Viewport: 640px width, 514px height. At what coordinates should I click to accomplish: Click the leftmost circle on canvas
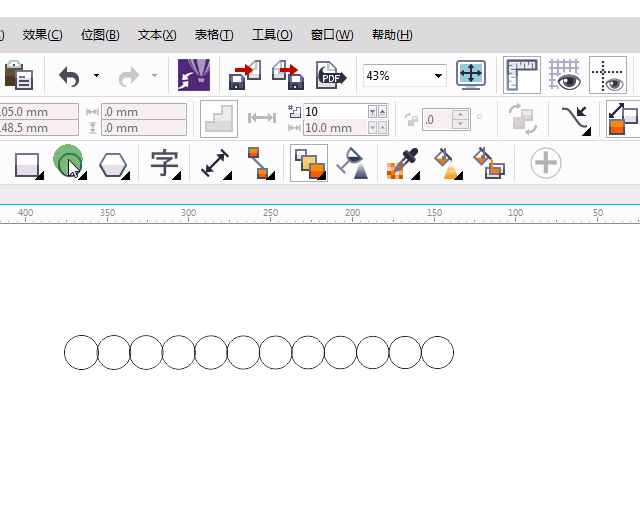(x=81, y=353)
